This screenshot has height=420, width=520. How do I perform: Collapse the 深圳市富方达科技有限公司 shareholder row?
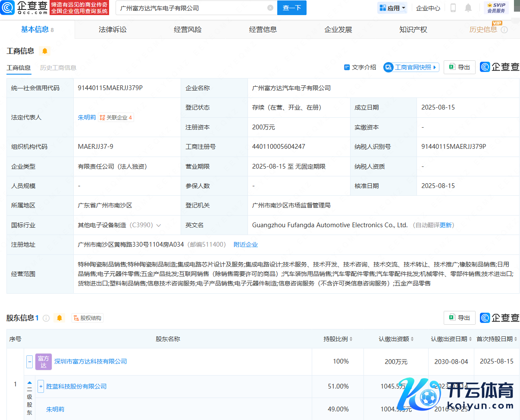(30, 361)
